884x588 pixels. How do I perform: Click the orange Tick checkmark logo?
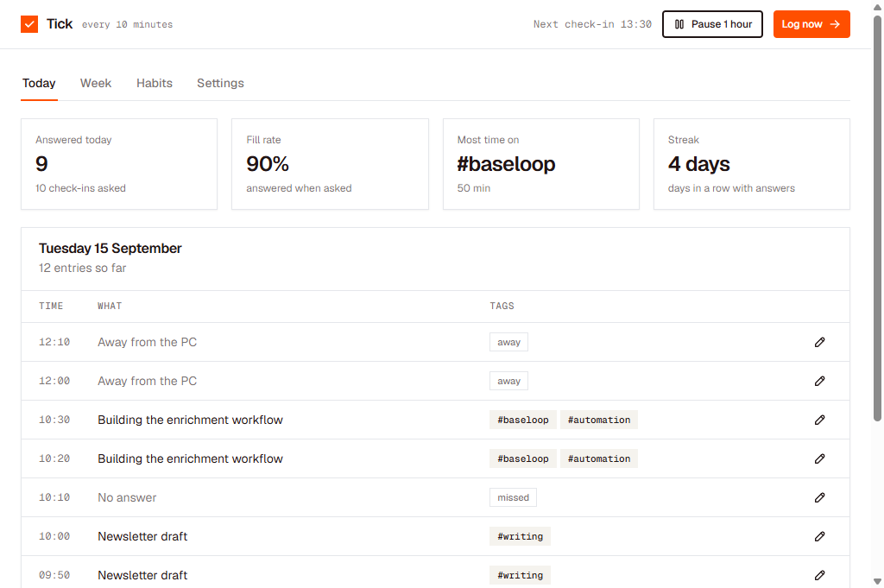tap(29, 24)
